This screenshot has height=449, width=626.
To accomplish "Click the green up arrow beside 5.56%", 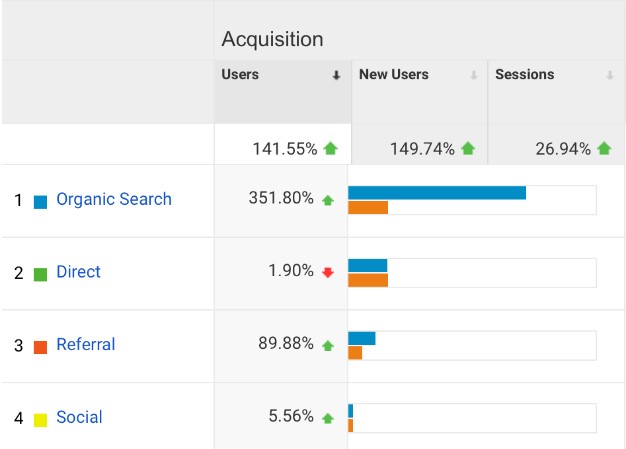I will click(327, 418).
